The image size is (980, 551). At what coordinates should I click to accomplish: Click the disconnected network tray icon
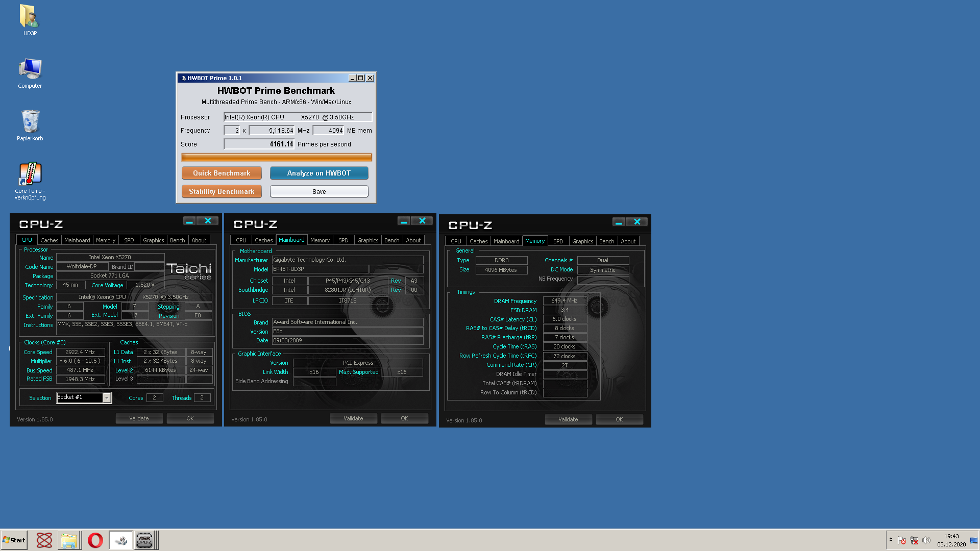click(914, 540)
